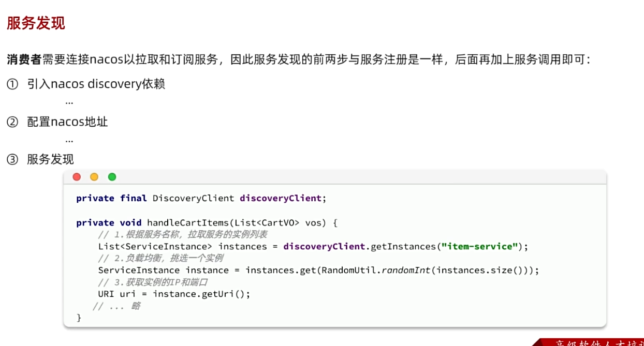Click the red slide title 服务发现

(x=36, y=23)
